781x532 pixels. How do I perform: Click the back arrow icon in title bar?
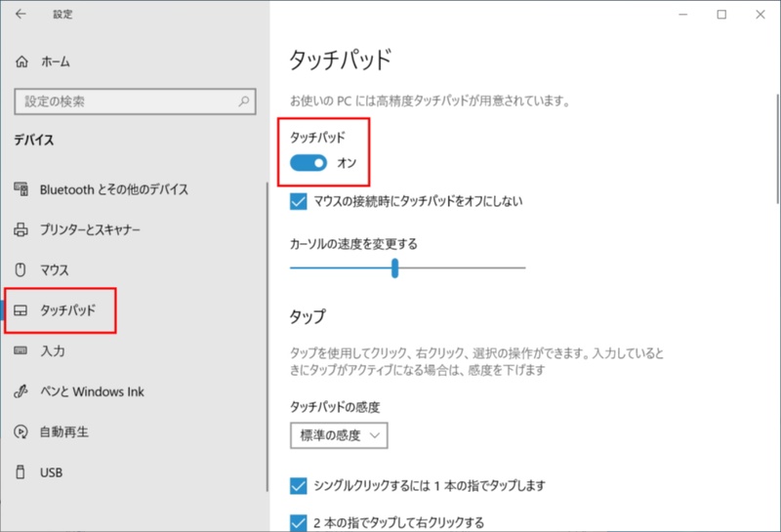click(x=21, y=15)
